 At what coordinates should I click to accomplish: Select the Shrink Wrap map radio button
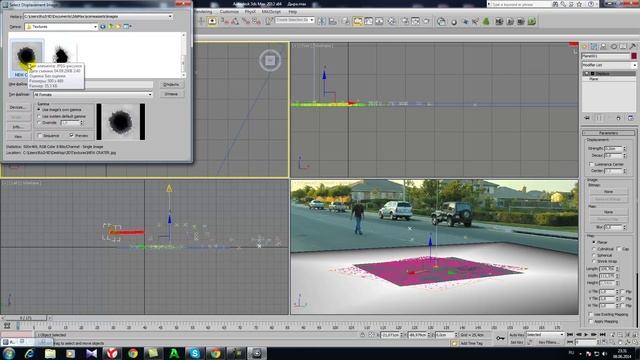click(x=594, y=261)
